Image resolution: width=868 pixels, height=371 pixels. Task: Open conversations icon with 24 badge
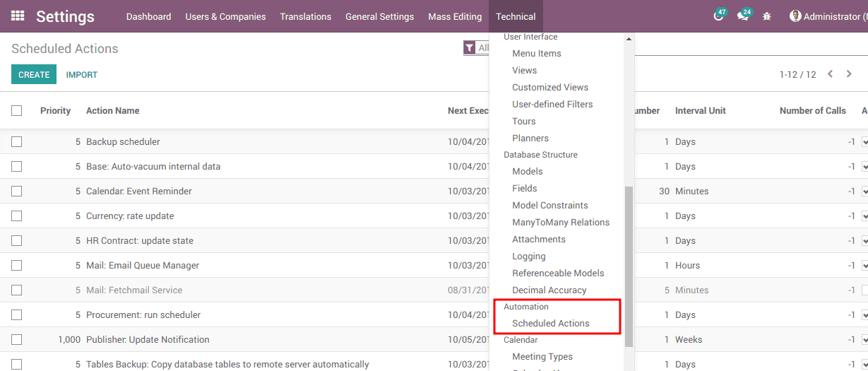point(742,16)
